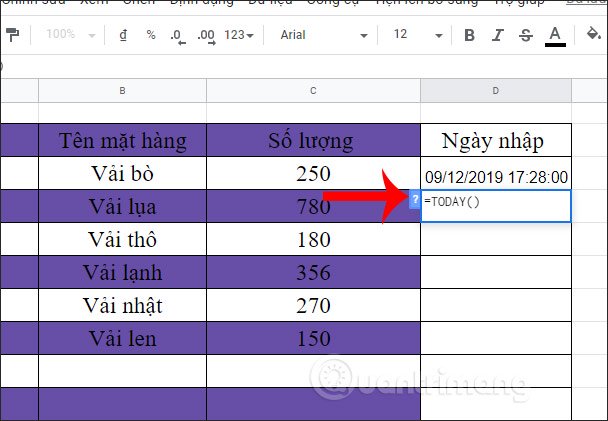
Task: Select the quantity cell 356
Action: pyautogui.click(x=313, y=272)
